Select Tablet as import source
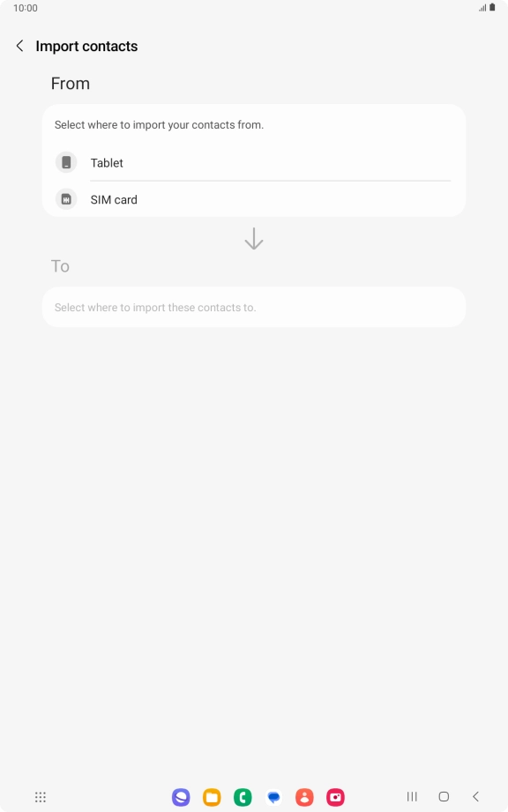The height and width of the screenshot is (812, 508). tap(254, 162)
